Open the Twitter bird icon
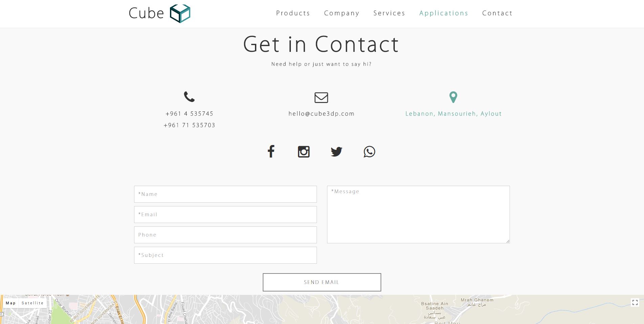 coord(337,151)
